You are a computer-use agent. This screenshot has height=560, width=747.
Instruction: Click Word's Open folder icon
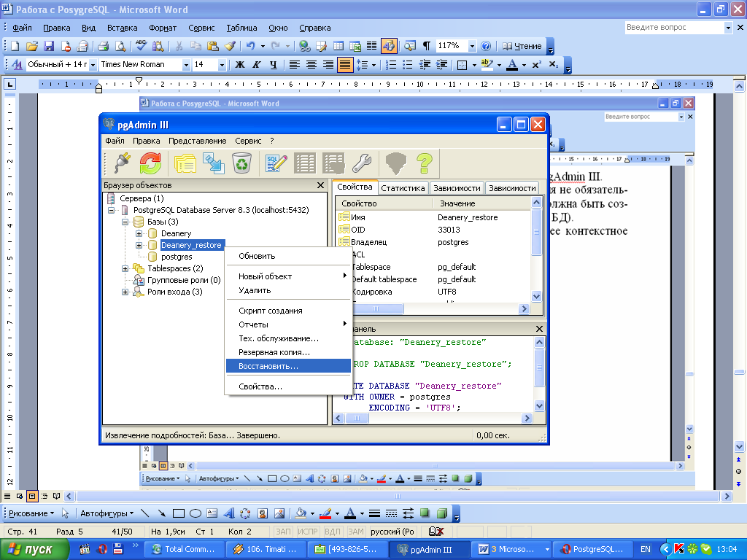[32, 46]
